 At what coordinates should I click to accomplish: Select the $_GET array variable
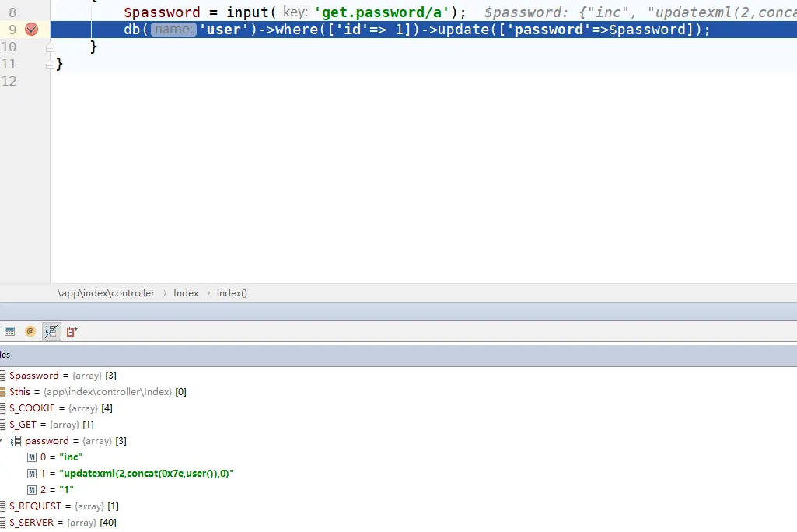(51, 425)
